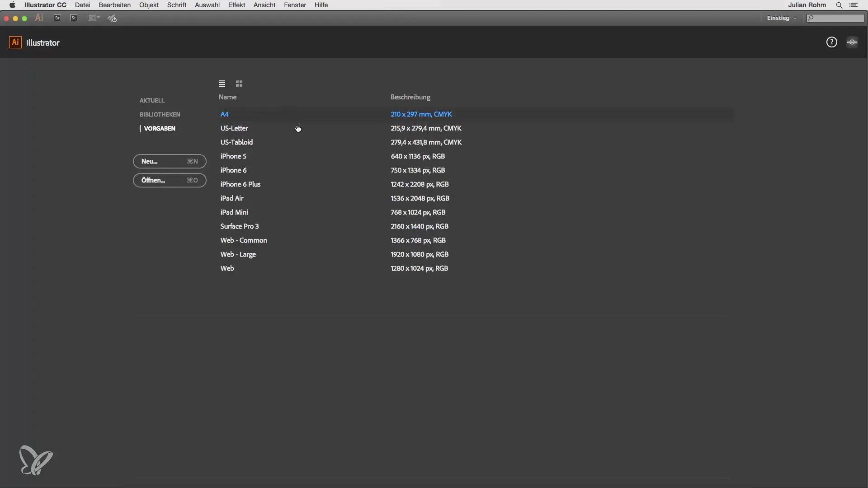Image resolution: width=868 pixels, height=488 pixels.
Task: Open the help question mark icon
Action: (x=832, y=42)
